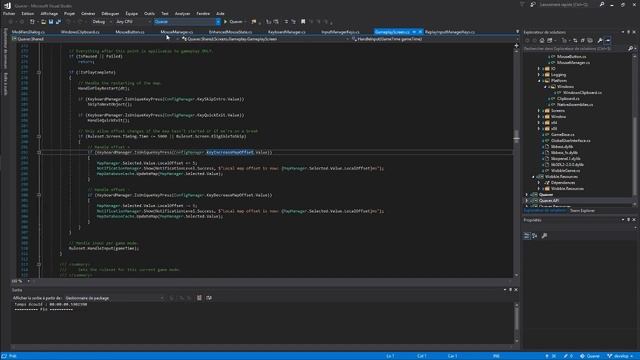Open the Quaver.Shared project scope dropdown
The image size is (640, 360).
pyautogui.click(x=96, y=39)
